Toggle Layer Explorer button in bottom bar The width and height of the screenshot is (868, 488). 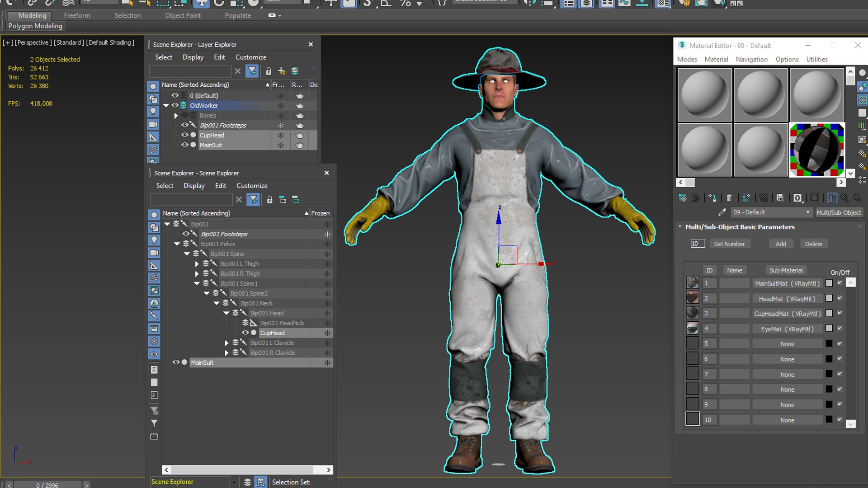click(x=247, y=482)
